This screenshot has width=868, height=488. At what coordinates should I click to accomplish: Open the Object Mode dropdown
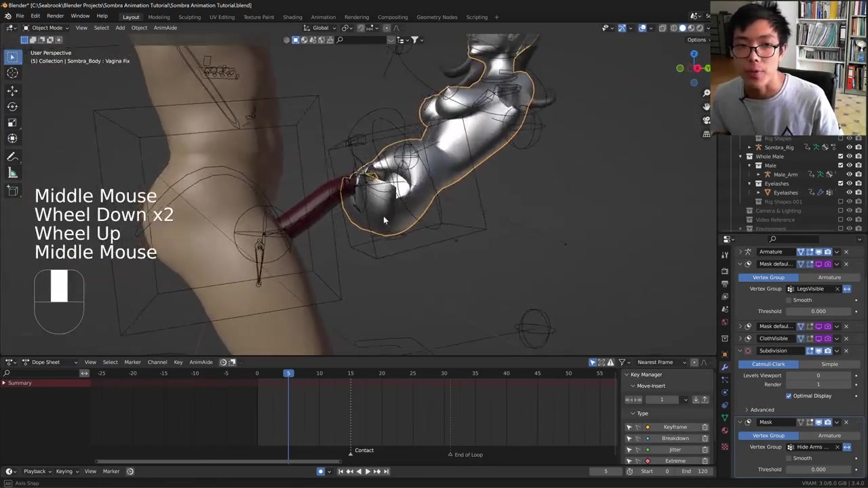tap(47, 28)
